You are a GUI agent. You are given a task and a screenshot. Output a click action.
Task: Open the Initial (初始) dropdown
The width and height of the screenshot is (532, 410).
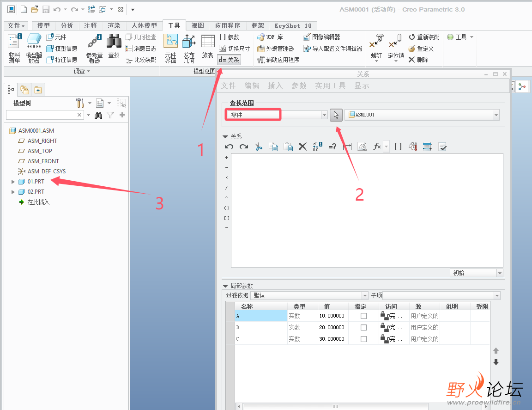(500, 273)
